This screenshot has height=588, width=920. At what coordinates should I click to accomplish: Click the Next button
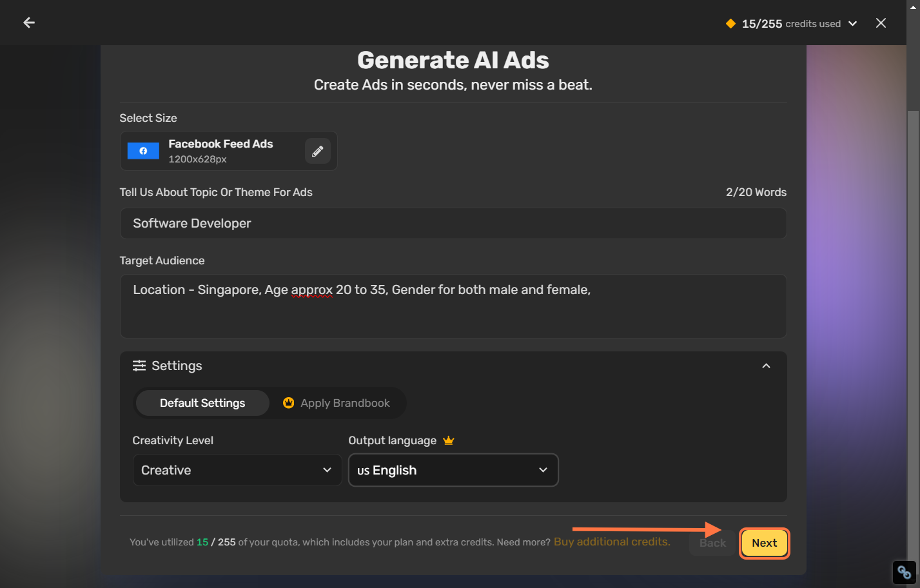click(764, 543)
